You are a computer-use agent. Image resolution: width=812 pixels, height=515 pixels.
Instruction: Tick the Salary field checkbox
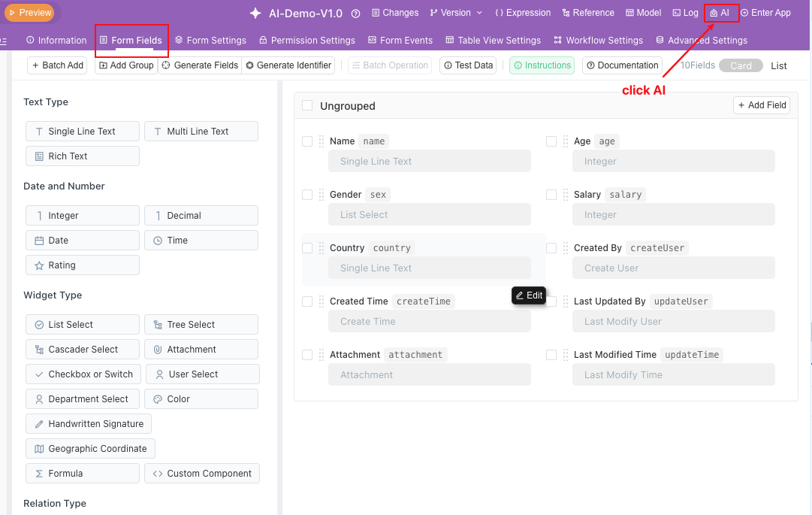(x=551, y=195)
